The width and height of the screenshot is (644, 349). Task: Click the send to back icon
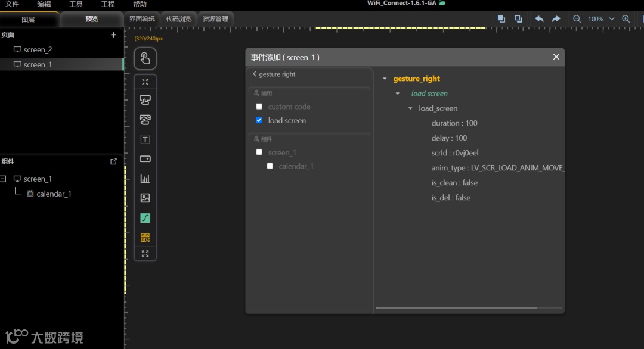tap(518, 19)
